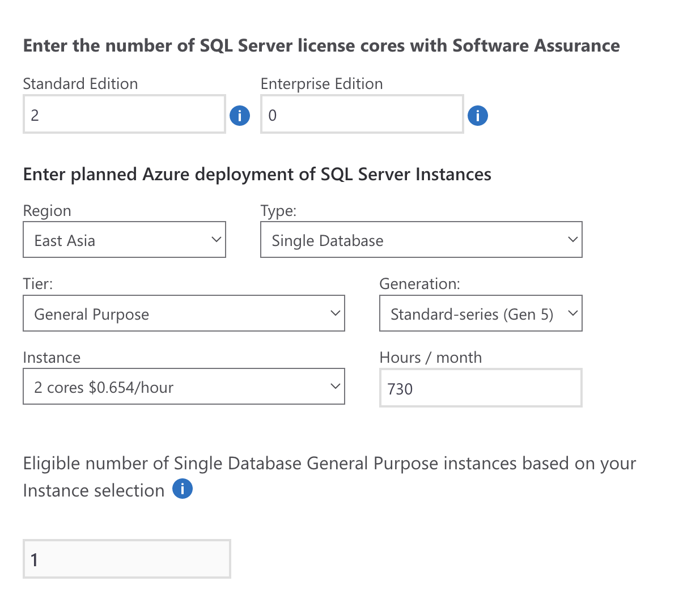Click the eligible instances field showing 1
The image size is (700, 594).
point(127,559)
